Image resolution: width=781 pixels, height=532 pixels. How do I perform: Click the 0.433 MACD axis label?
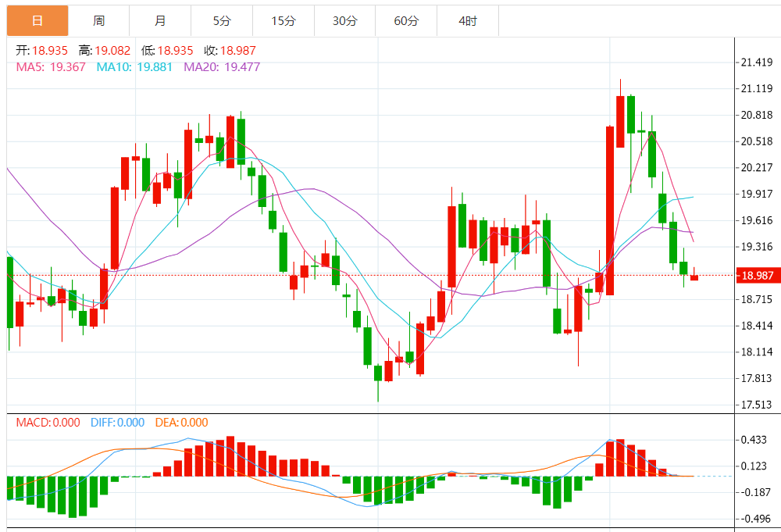[754, 440]
